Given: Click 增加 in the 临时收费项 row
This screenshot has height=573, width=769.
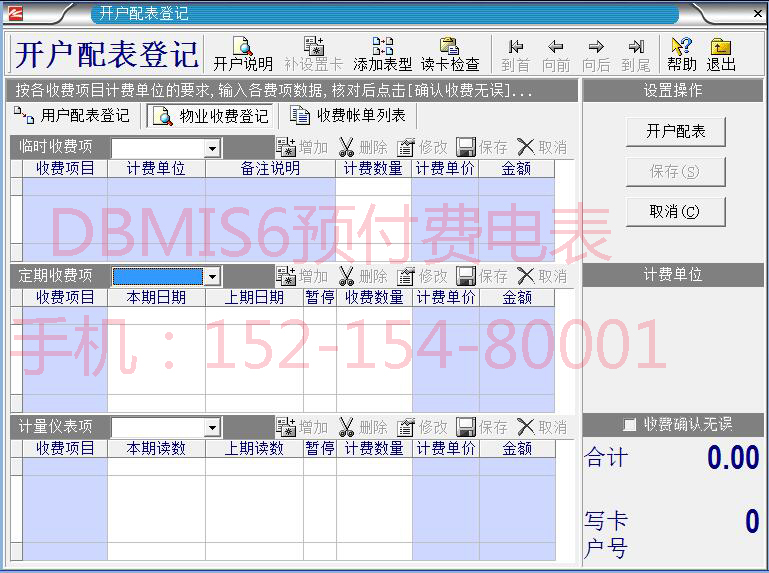Looking at the screenshot, I should tap(302, 147).
